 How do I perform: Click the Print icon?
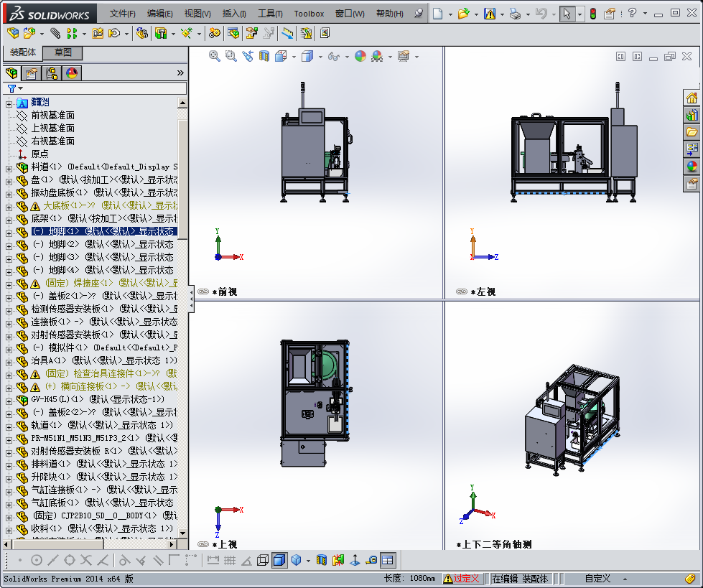515,14
